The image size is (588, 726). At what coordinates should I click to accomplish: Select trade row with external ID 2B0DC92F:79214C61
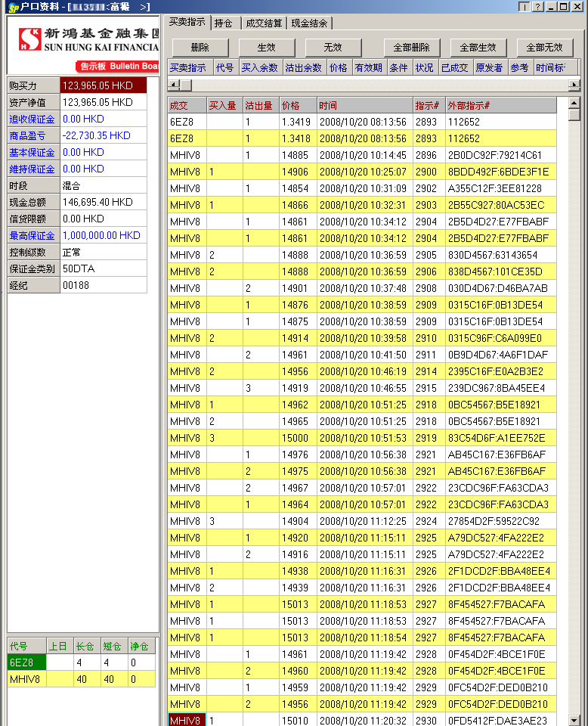(362, 155)
